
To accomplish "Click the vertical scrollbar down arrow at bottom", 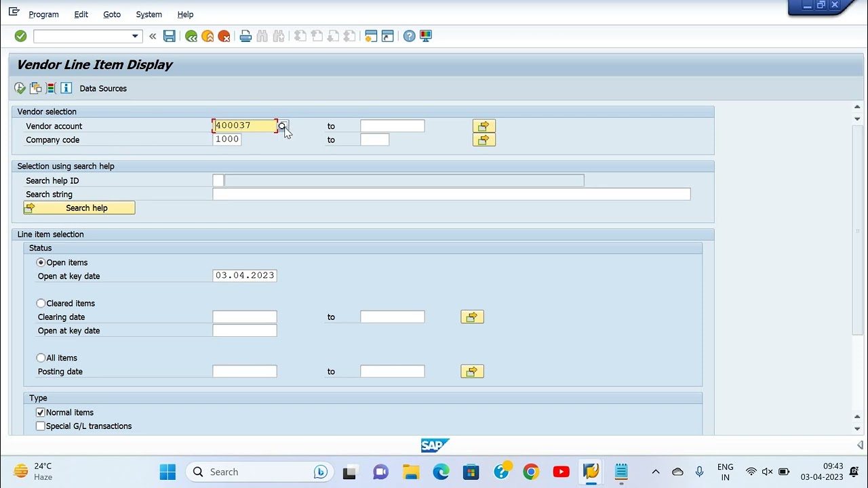I will click(857, 428).
